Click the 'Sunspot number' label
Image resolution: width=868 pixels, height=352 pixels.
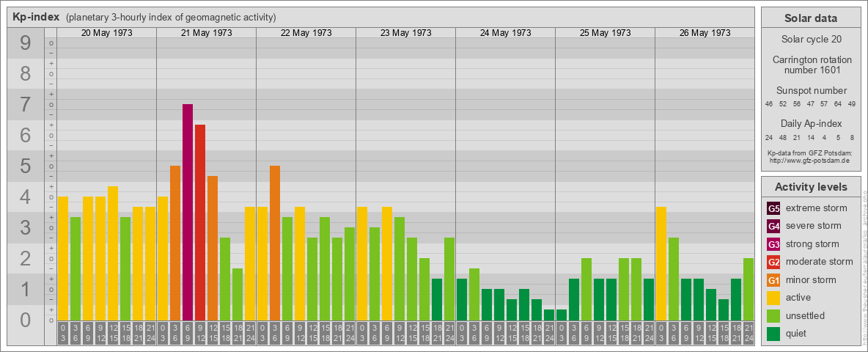[810, 91]
